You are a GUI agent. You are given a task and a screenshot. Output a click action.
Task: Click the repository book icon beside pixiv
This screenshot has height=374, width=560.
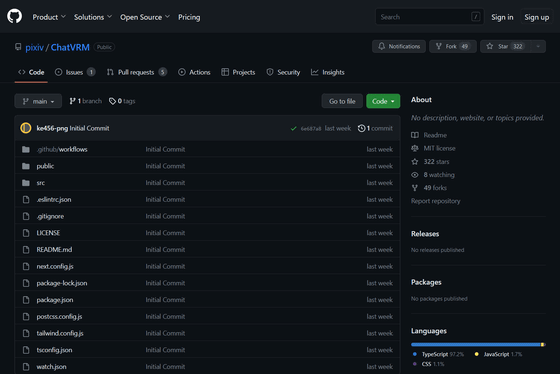tap(18, 47)
